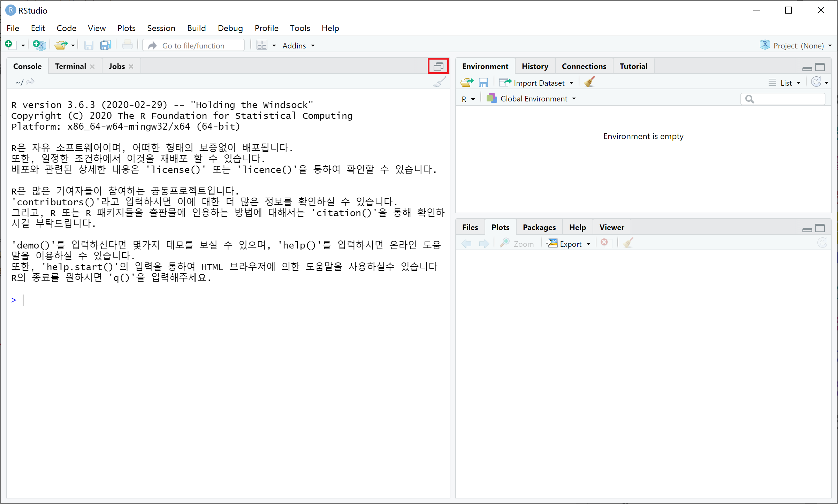Switch to the Console tab

pos(28,66)
